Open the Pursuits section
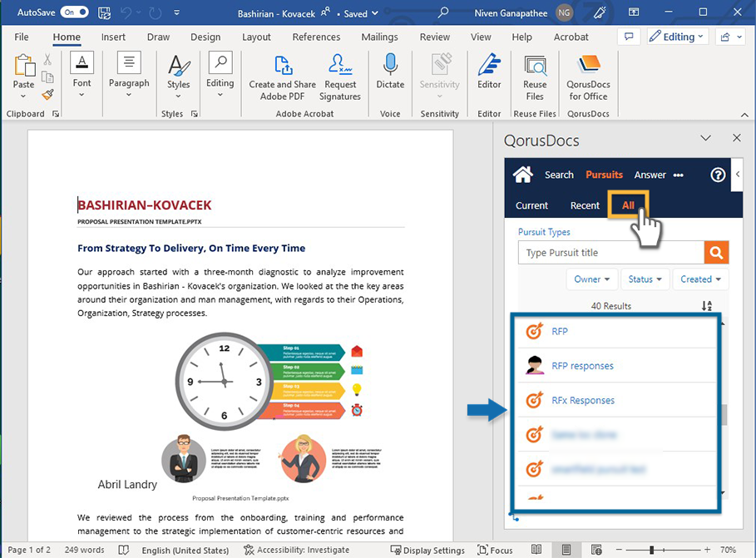Viewport: 756px width, 558px height. [604, 175]
